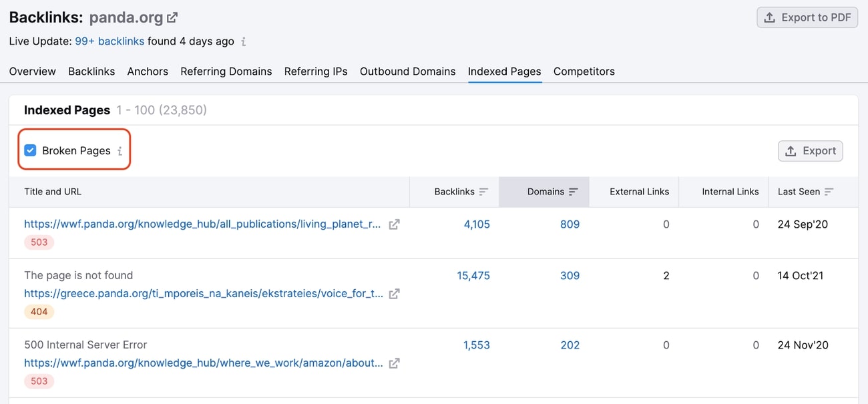Open the 99+ backlinks link
The width and height of the screenshot is (868, 404).
tap(110, 41)
